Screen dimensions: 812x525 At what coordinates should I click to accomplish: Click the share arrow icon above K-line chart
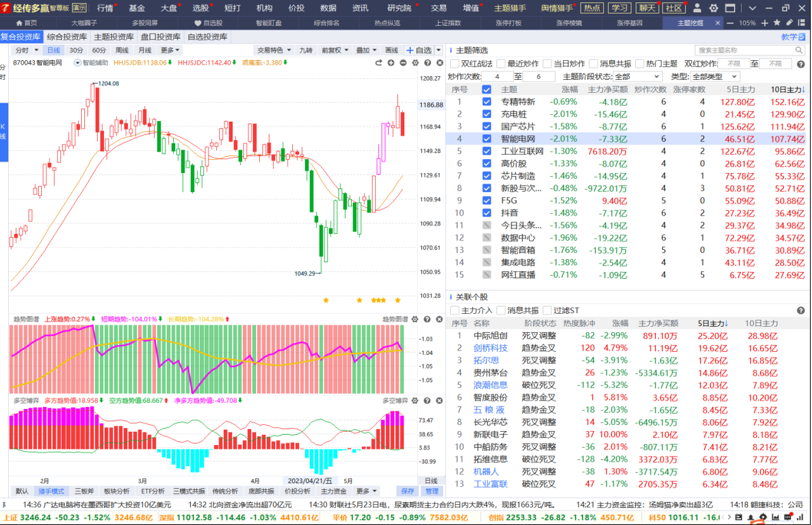379,63
